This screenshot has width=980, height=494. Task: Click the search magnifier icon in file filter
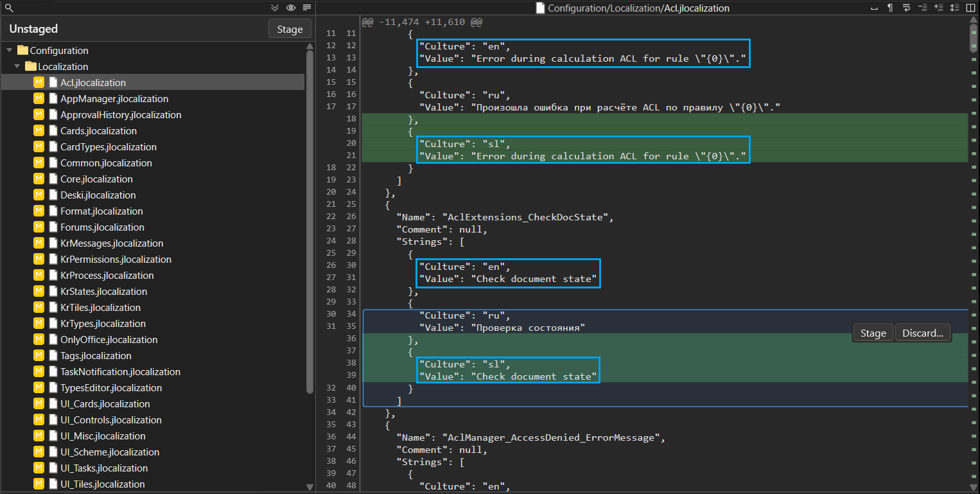tap(8, 8)
